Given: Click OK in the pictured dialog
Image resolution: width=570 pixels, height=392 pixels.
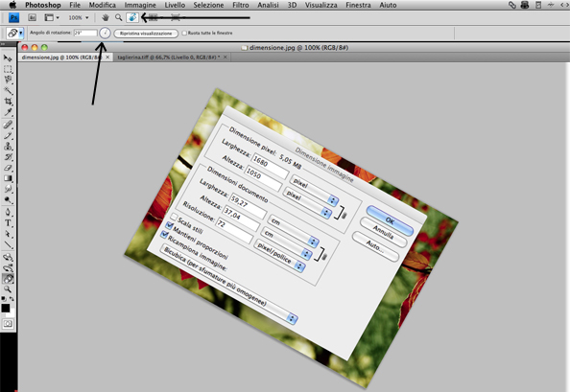Looking at the screenshot, I should [390, 220].
